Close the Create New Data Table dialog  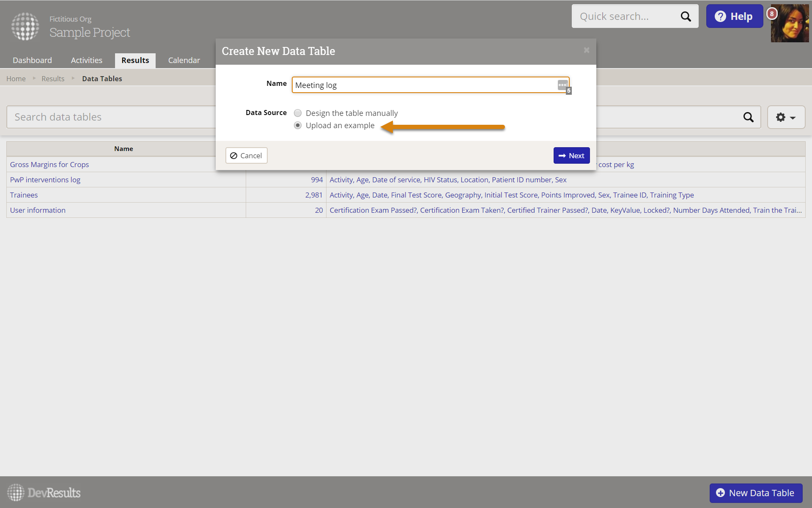pos(587,50)
